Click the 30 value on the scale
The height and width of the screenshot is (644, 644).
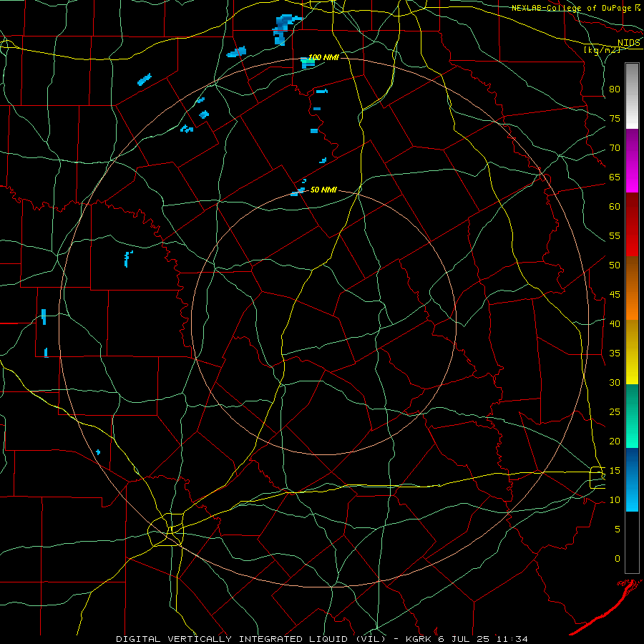click(x=615, y=382)
